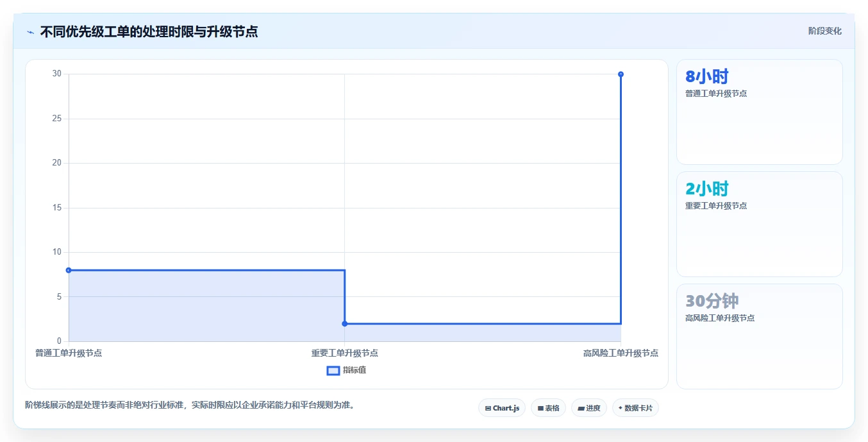Click the 2小时 card value
The image size is (868, 442).
coord(707,189)
